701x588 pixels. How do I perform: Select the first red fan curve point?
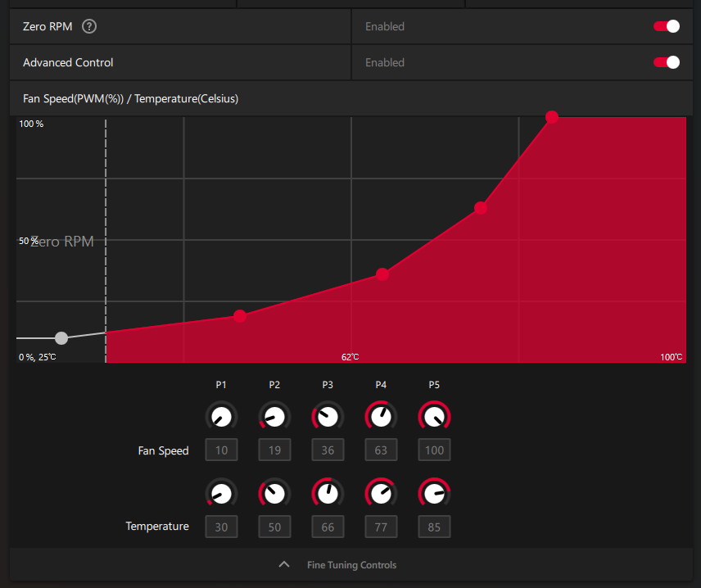coord(240,316)
